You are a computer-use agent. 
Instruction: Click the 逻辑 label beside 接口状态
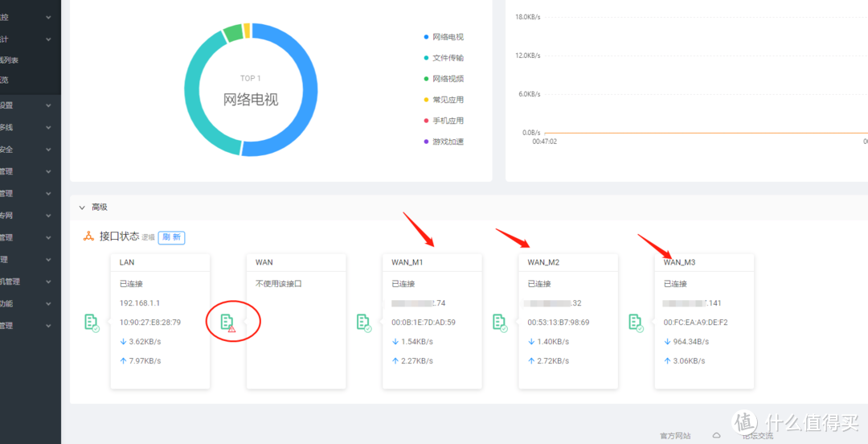click(149, 237)
